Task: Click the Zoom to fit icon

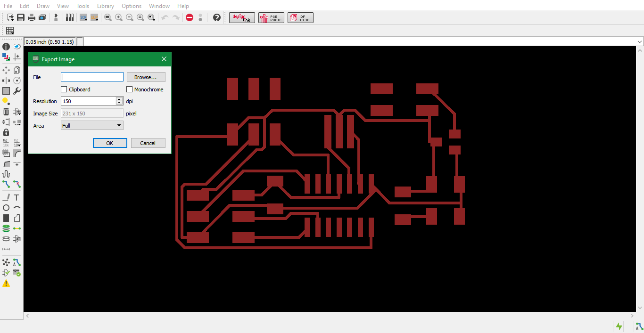Action: 108,17
